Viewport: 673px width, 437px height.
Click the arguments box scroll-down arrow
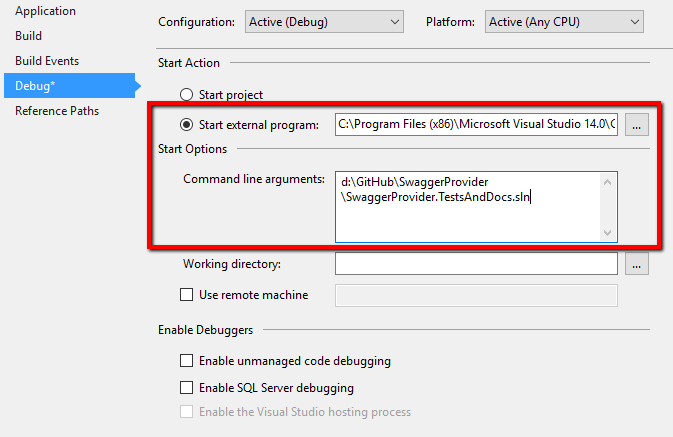(x=608, y=232)
